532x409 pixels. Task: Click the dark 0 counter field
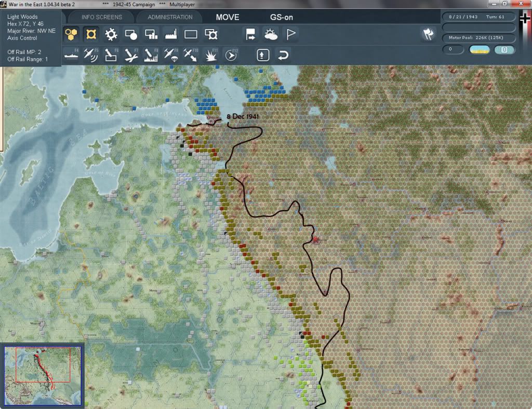point(453,49)
